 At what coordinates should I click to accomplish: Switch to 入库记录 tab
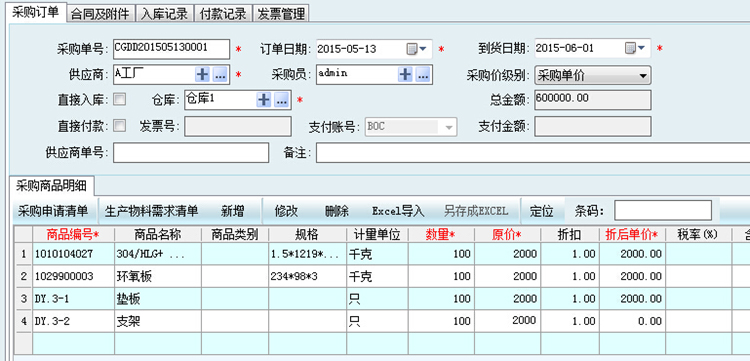(164, 14)
